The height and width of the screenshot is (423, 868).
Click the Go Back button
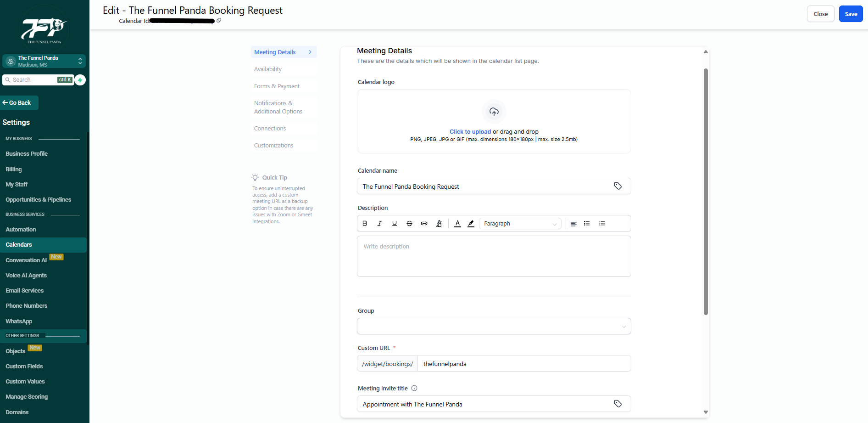(x=19, y=103)
